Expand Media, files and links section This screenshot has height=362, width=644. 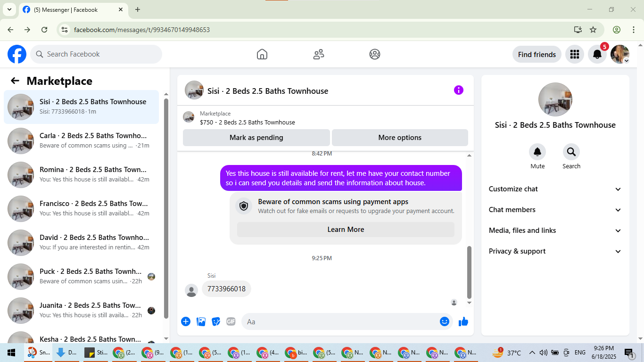pos(555,230)
